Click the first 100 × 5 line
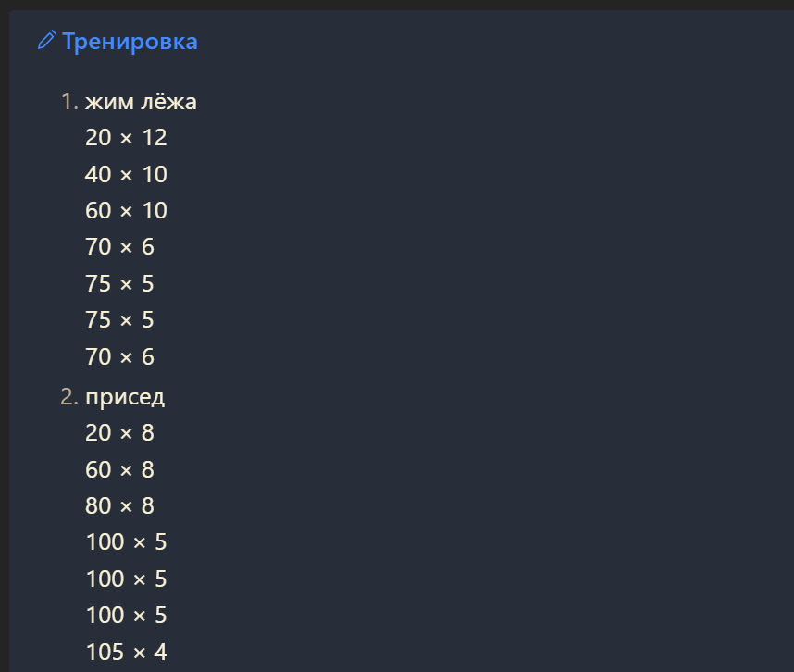This screenshot has width=794, height=672. 126,542
